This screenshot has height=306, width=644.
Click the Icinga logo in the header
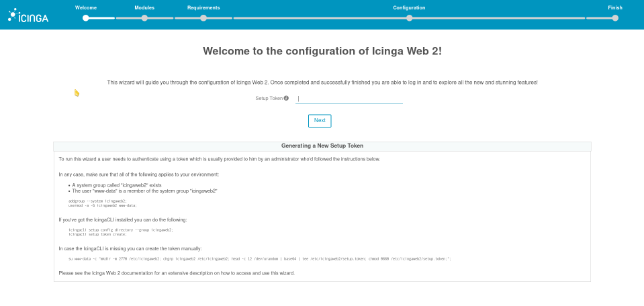coord(28,15)
